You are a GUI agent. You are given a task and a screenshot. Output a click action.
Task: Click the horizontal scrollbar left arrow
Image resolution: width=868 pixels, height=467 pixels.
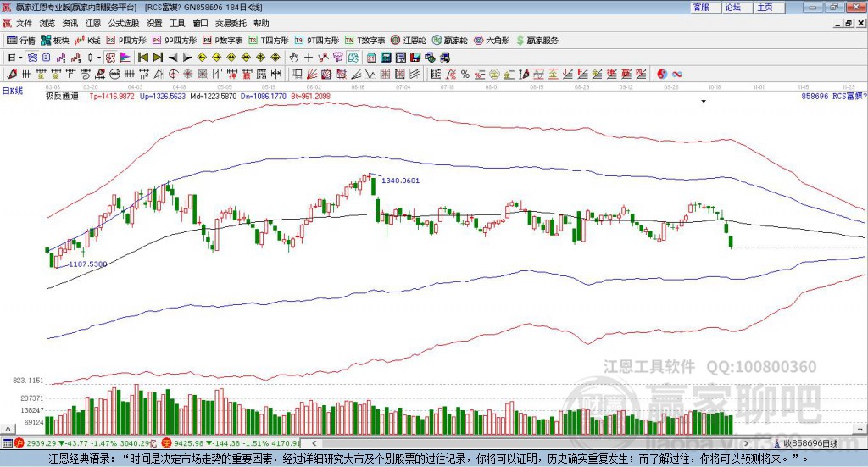(x=314, y=443)
